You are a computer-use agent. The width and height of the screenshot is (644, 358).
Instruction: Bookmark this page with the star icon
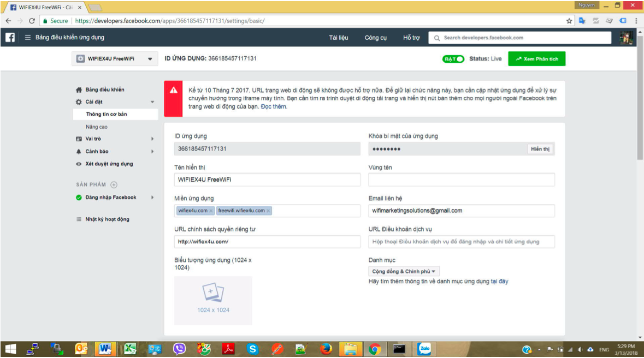click(569, 21)
